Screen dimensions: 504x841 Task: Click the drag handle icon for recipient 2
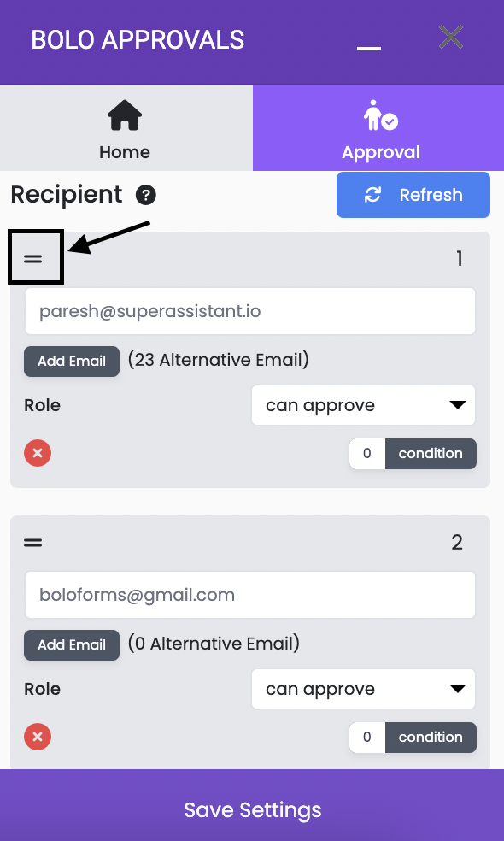coord(32,542)
